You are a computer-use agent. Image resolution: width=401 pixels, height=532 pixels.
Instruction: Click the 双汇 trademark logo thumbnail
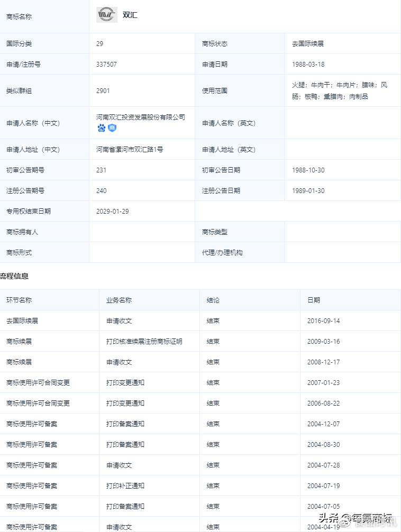[x=107, y=15]
